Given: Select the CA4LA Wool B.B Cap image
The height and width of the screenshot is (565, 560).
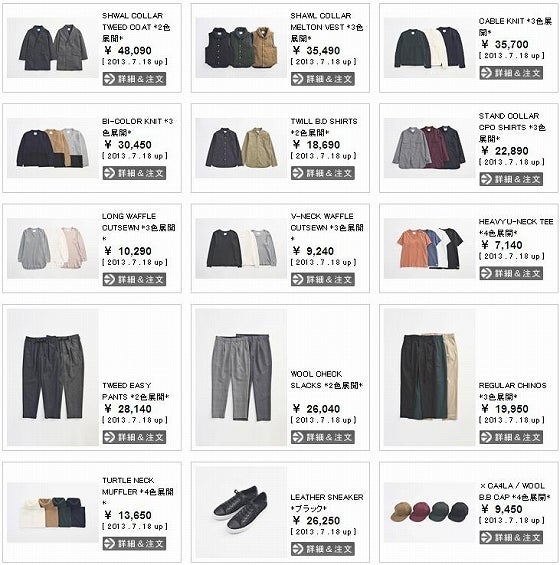Looking at the screenshot, I should pos(430,512).
